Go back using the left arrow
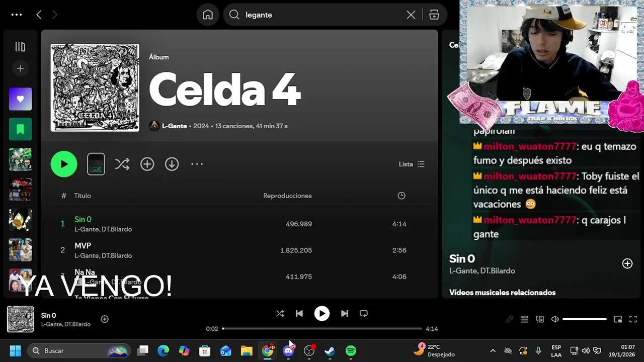This screenshot has height=362, width=644. 39,15
